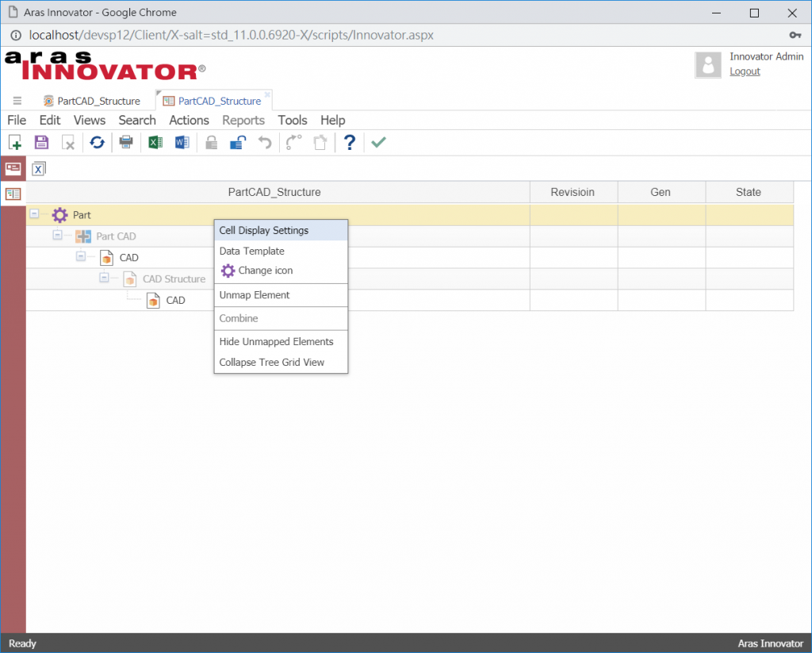Image resolution: width=812 pixels, height=653 pixels.
Task: Open the Views menu
Action: pyautogui.click(x=90, y=121)
